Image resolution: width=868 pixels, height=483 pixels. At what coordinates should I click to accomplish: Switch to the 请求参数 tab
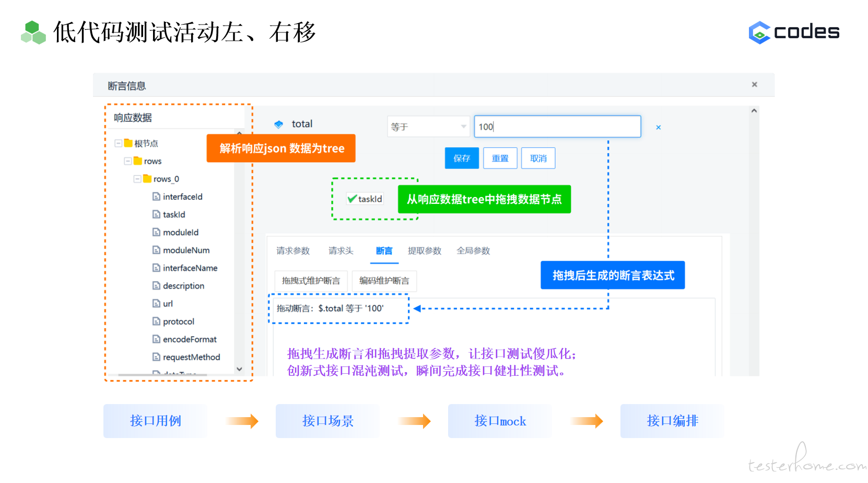pos(293,251)
